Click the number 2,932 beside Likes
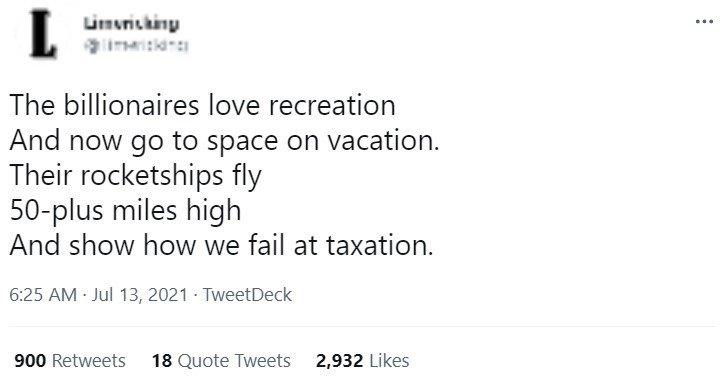The image size is (727, 380). click(339, 361)
